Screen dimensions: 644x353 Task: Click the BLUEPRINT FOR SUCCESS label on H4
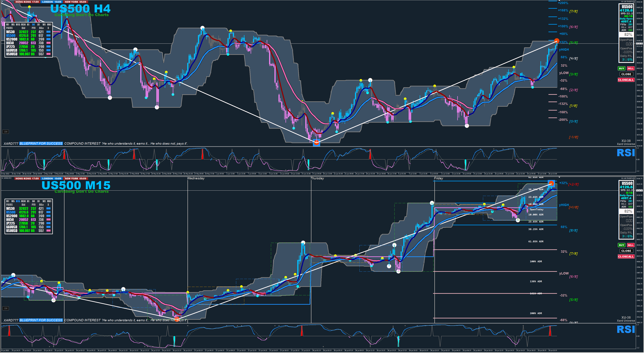pyautogui.click(x=41, y=143)
